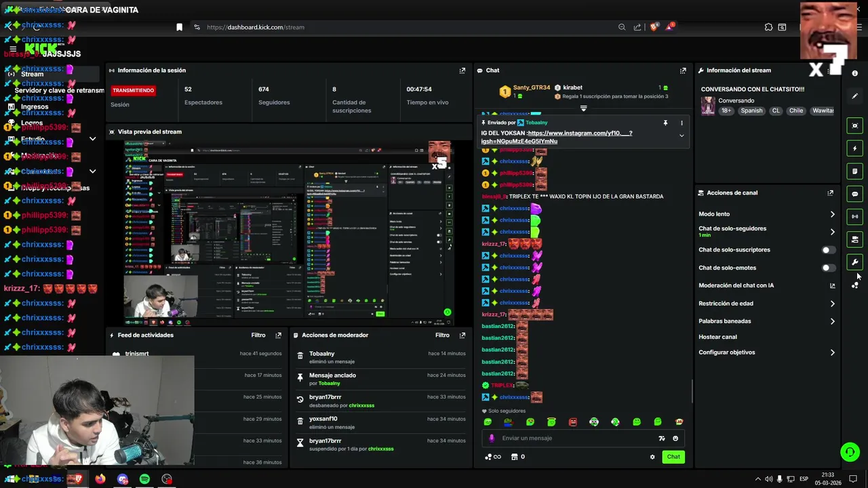Click Filtro in Acciones de moderador
This screenshot has width=868, height=488.
(442, 335)
